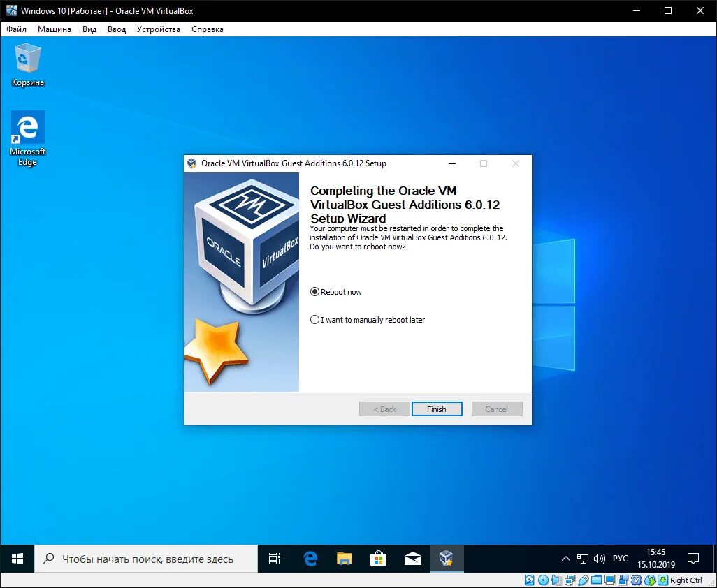Screen dimensions: 717x588
Task: Open the Устройства menu
Action: 159,29
